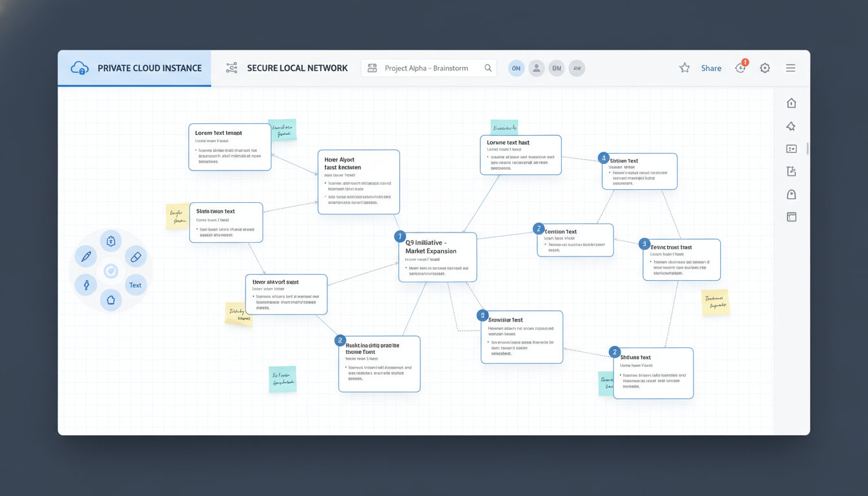This screenshot has height=496, width=868.
Task: Open the hamburger menu
Action: tap(790, 68)
